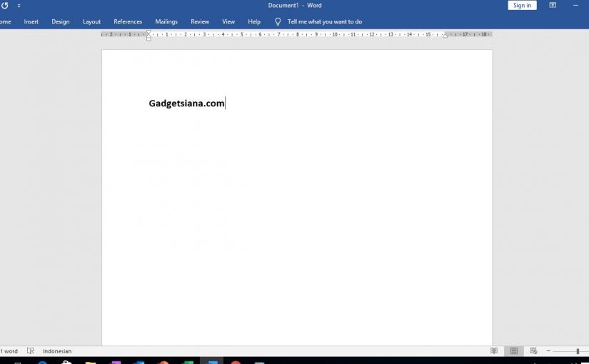589x364 pixels.
Task: Open the Layout tab
Action: (91, 22)
